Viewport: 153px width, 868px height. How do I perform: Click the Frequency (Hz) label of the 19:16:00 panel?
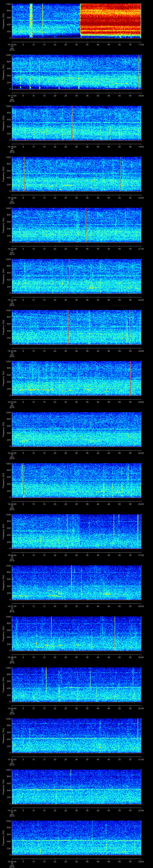coord(3,21)
